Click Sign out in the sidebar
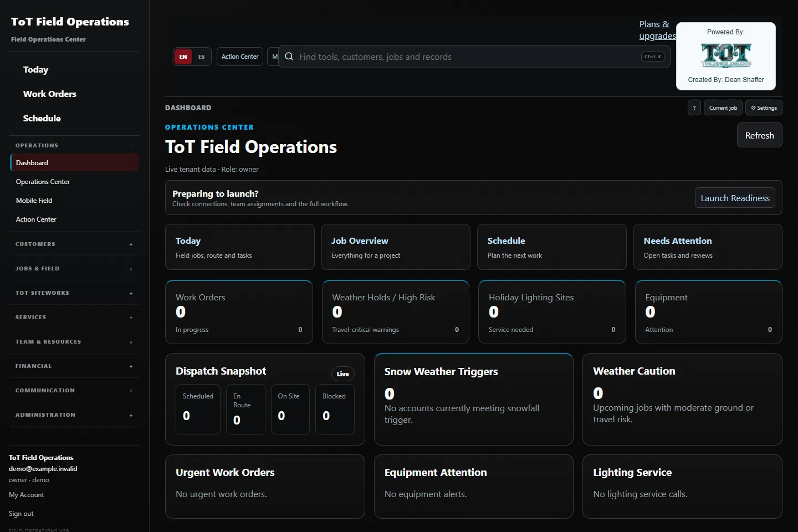 21,514
